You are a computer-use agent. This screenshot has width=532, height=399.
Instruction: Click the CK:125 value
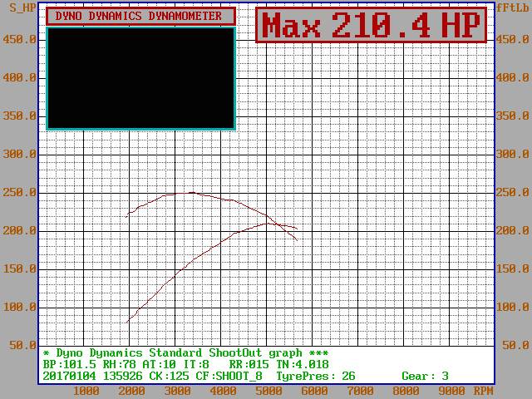tap(169, 376)
